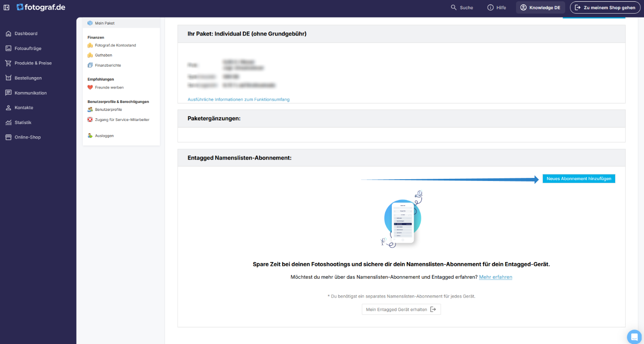This screenshot has width=644, height=344.
Task: Open Ausführliche Informationen zum Funktionsumfang link
Action: 239,99
